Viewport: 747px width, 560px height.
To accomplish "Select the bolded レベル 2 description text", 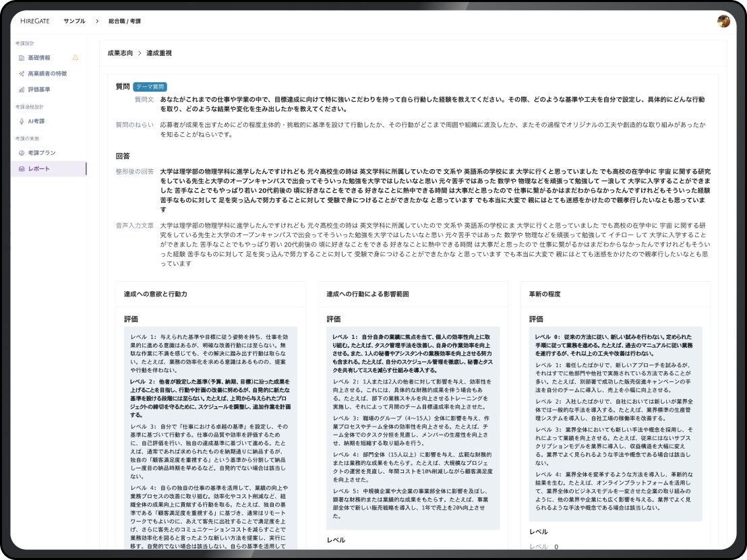I will point(210,398).
